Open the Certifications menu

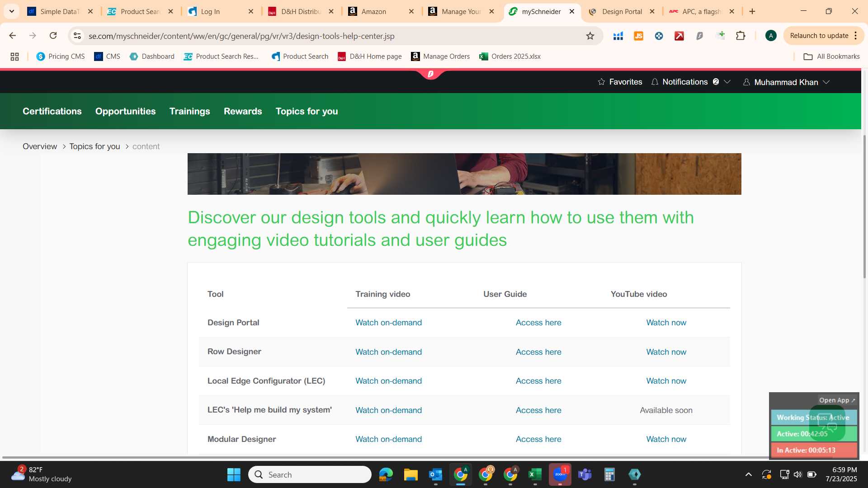point(52,111)
